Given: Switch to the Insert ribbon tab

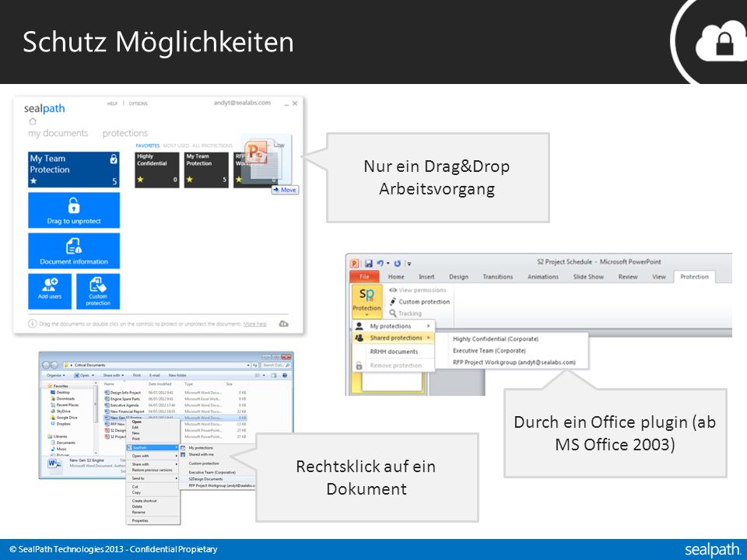Looking at the screenshot, I should point(426,277).
